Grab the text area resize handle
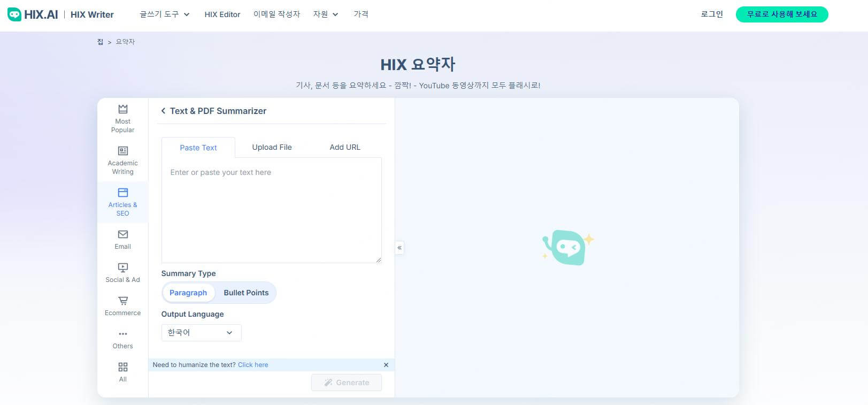This screenshot has width=868, height=405. [378, 259]
